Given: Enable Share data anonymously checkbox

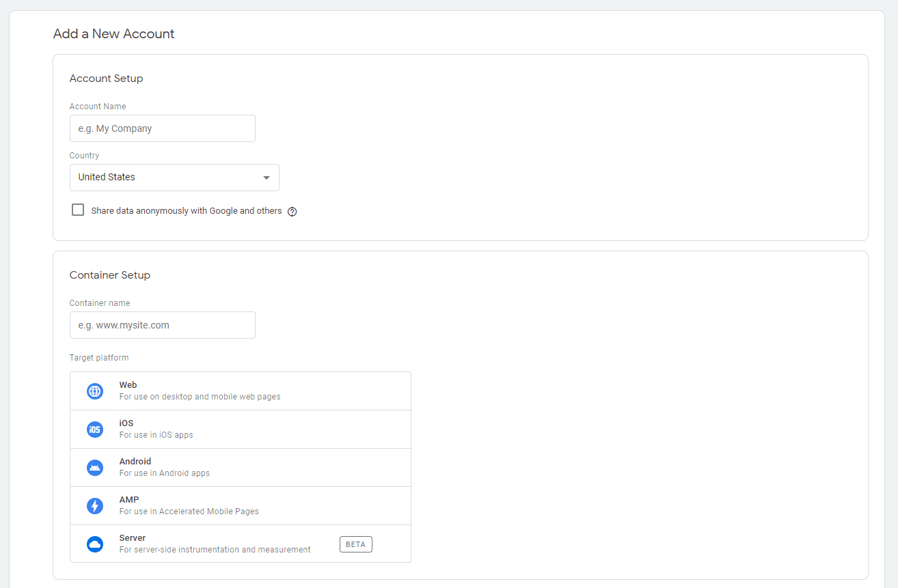Looking at the screenshot, I should click(x=78, y=210).
